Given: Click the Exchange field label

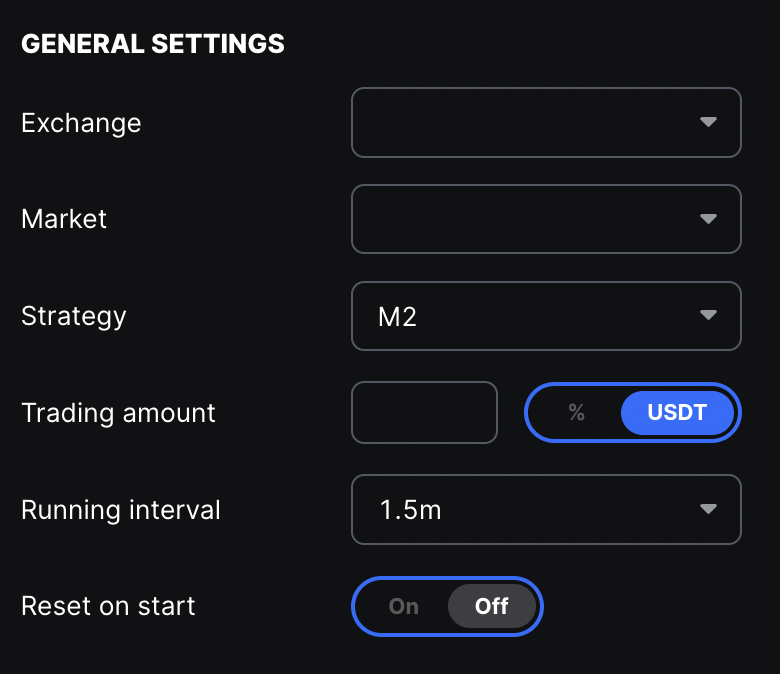Looking at the screenshot, I should tap(81, 123).
